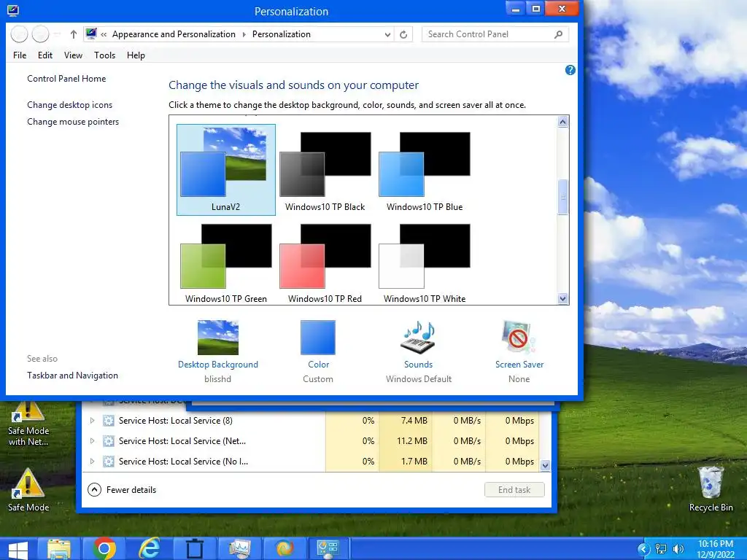This screenshot has height=560, width=747.
Task: Go up one level with up arrow
Action: 74,34
